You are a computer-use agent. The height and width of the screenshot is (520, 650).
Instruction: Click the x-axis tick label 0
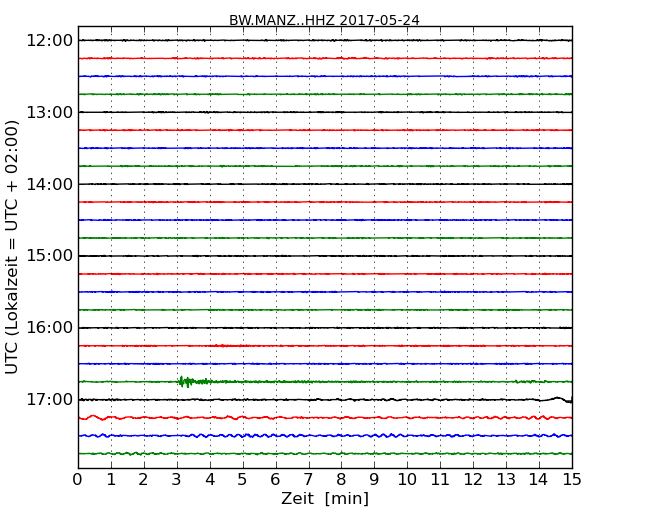click(78, 479)
